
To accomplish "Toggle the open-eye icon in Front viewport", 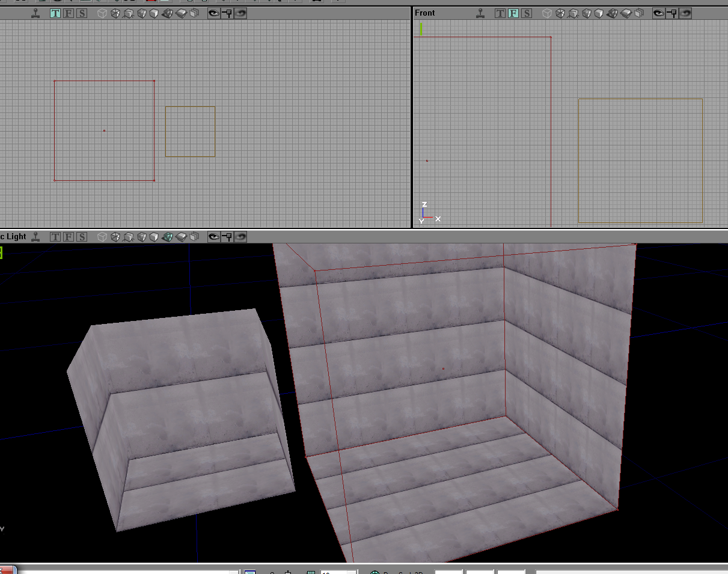I will point(659,13).
